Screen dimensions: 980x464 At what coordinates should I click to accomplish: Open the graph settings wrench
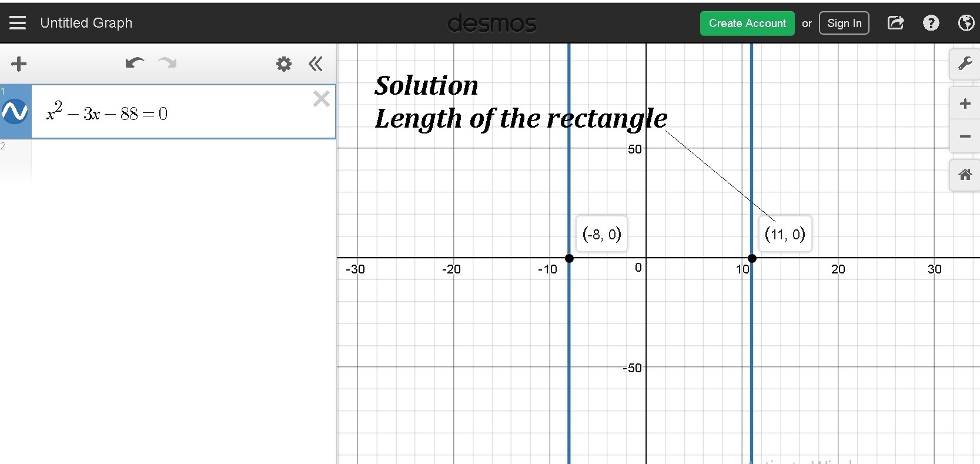click(965, 64)
